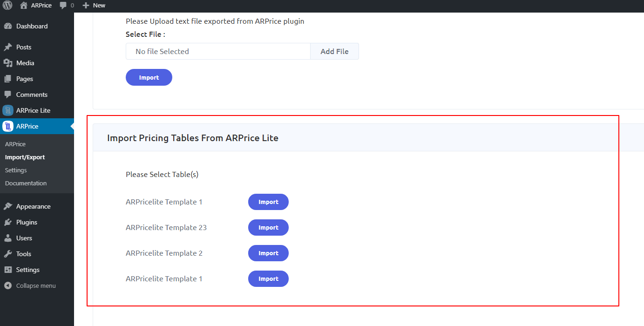Click the WordPress logo icon

(7, 6)
